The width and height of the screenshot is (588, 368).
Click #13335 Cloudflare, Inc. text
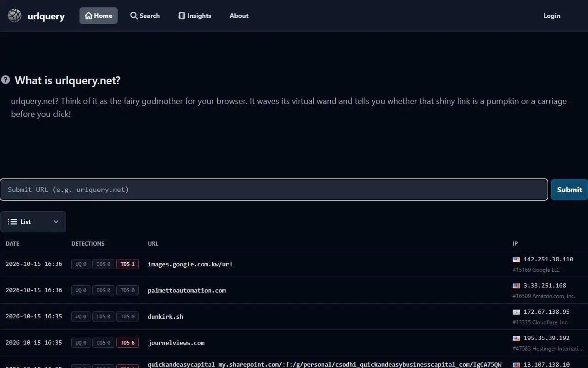pos(540,322)
